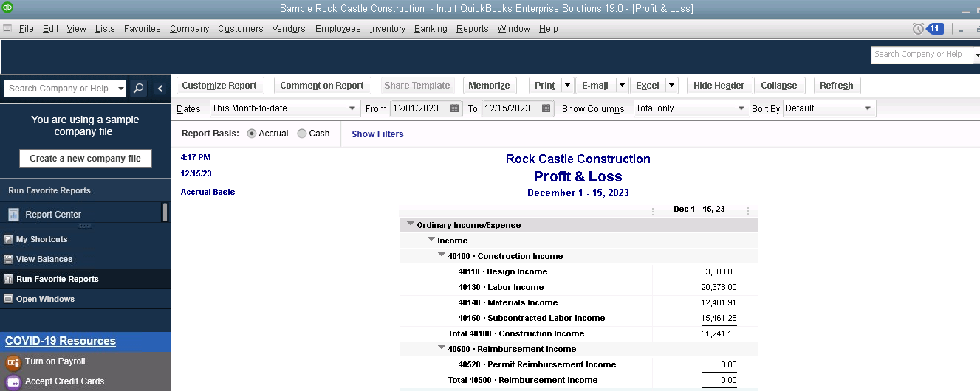Click the Turn on Payroll icon
The width and height of the screenshot is (980, 391).
[x=13, y=362]
